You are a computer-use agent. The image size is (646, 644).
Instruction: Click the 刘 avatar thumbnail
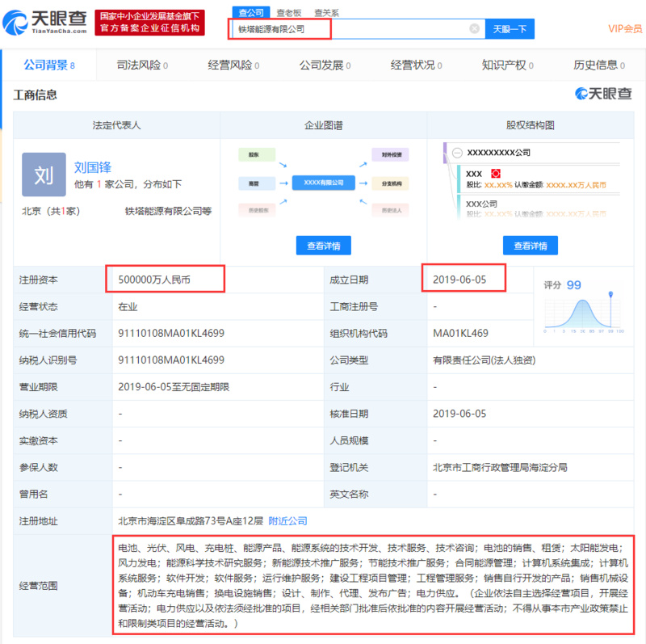(x=44, y=175)
